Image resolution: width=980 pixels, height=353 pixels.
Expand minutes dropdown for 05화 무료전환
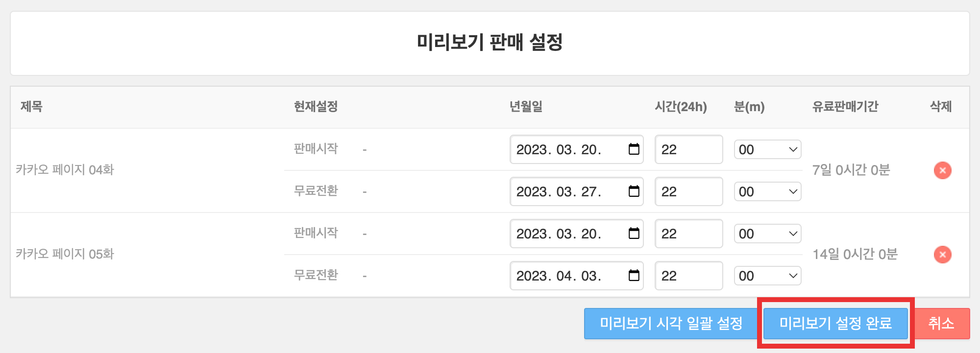click(767, 276)
